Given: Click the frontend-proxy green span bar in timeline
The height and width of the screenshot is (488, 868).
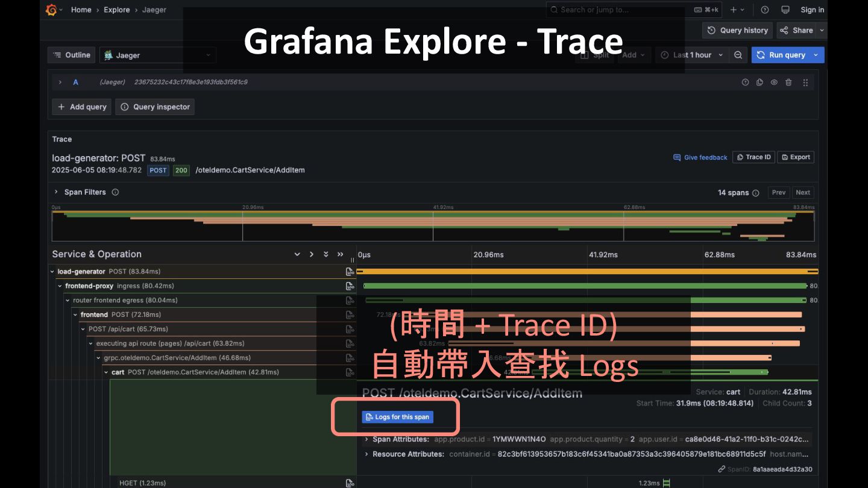Looking at the screenshot, I should pos(585,286).
